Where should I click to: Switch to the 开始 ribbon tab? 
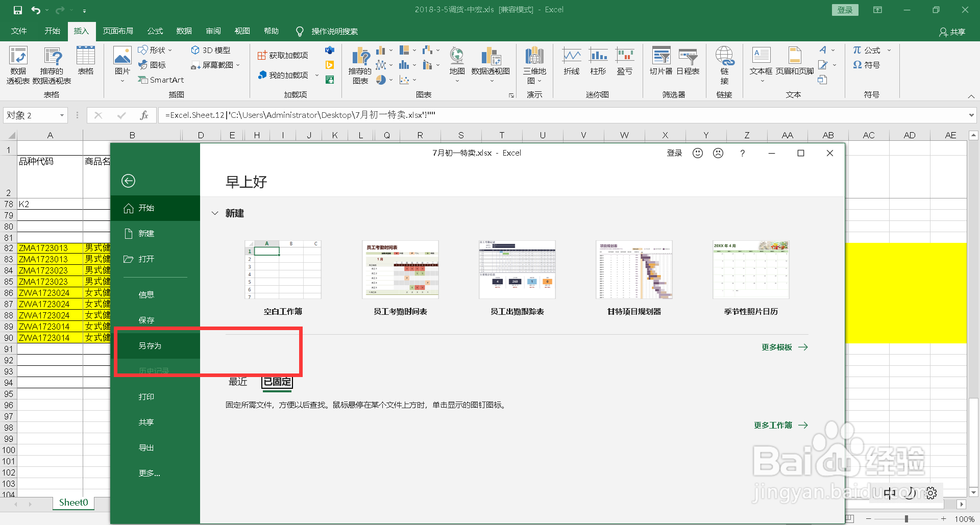(x=52, y=31)
